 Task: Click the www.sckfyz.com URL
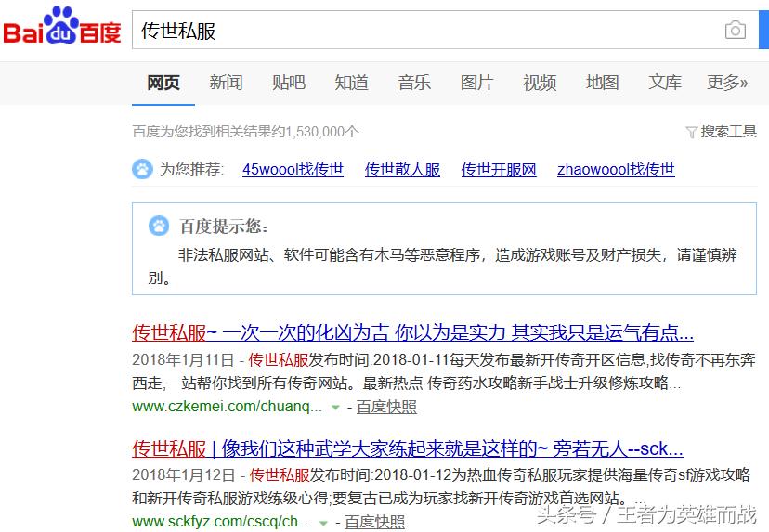pos(221,522)
